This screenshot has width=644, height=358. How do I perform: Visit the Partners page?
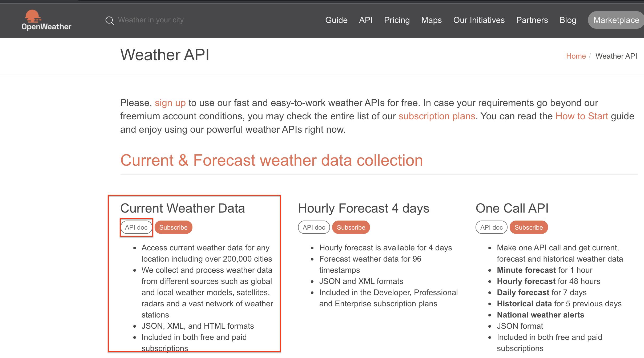[532, 20]
